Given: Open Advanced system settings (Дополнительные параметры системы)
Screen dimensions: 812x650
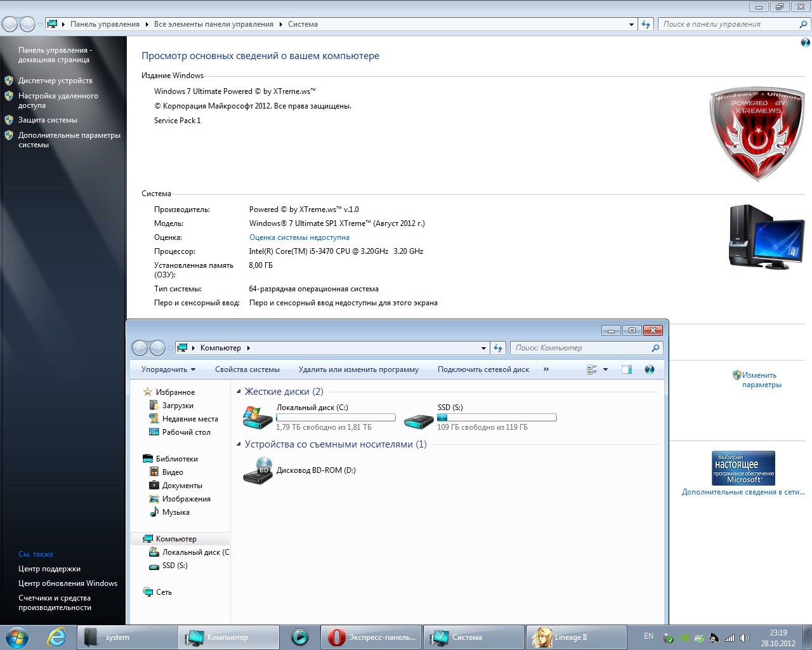Looking at the screenshot, I should [x=69, y=140].
